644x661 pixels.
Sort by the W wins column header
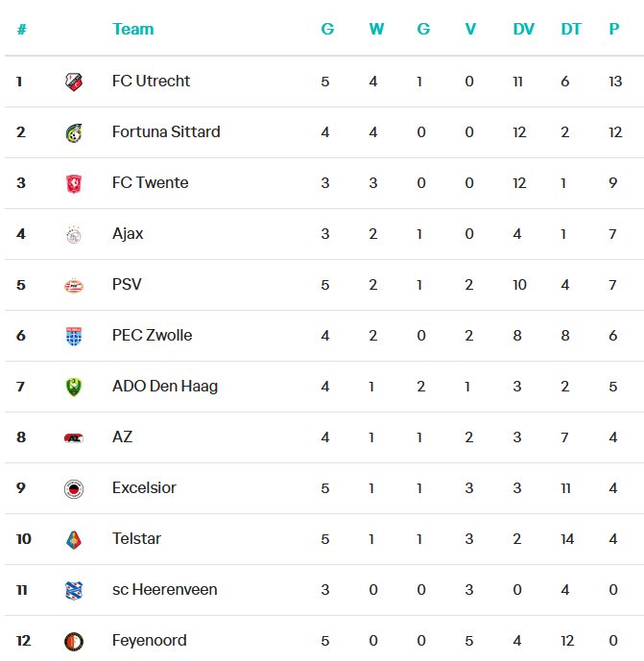376,29
